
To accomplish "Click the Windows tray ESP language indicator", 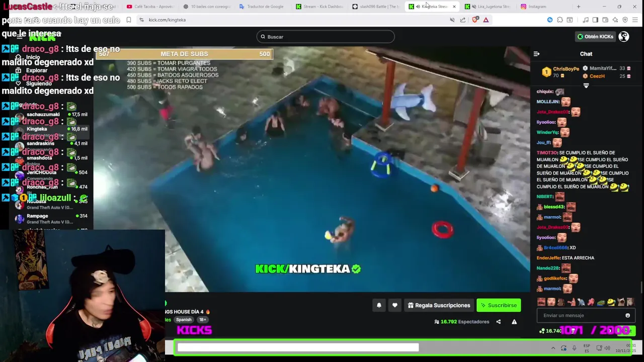I will click(587, 348).
